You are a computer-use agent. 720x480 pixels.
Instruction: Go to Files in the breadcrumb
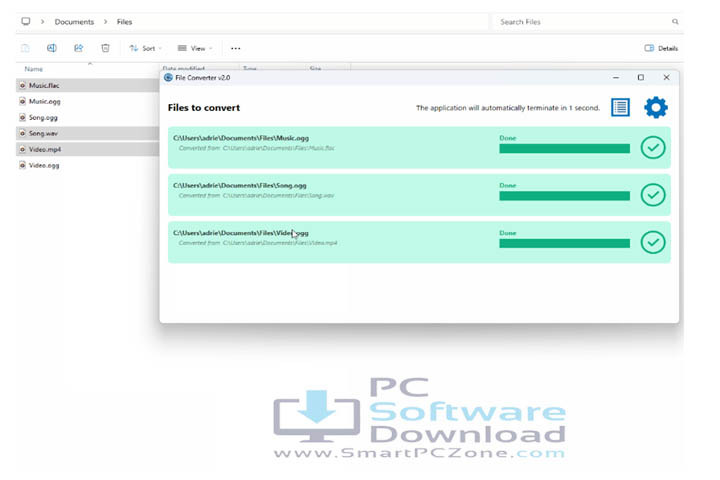(x=124, y=22)
